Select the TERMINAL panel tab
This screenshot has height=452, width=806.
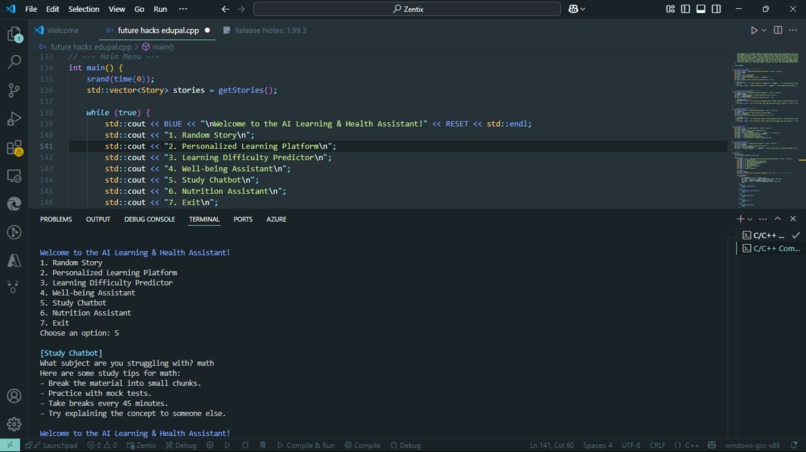tap(204, 219)
